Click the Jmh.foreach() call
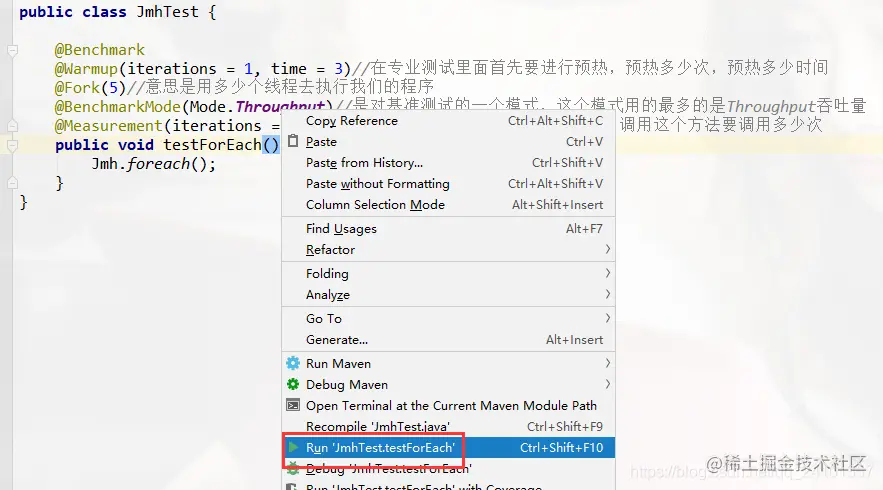Screen dimensions: 883x490 pyautogui.click(x=153, y=164)
